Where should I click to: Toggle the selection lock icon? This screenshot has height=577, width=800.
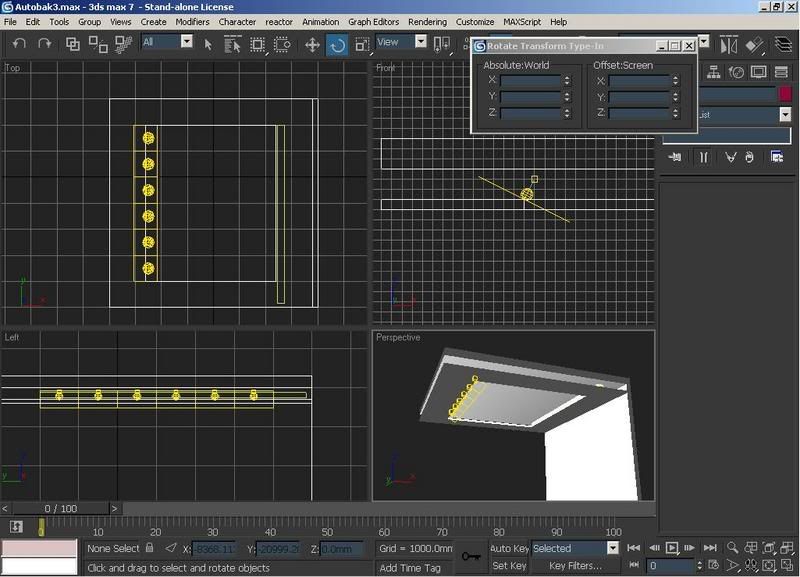click(x=149, y=548)
